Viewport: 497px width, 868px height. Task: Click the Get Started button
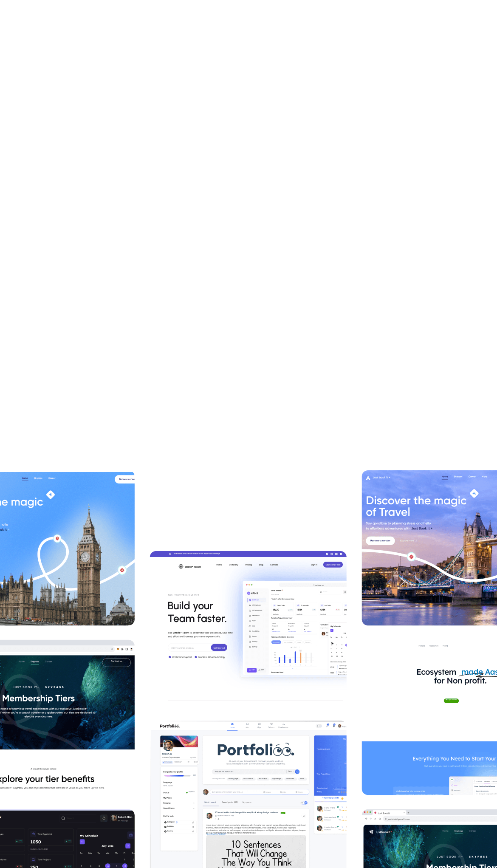click(x=219, y=647)
